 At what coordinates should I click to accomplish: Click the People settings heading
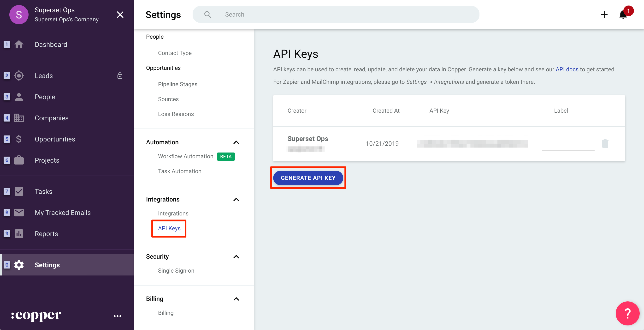155,37
